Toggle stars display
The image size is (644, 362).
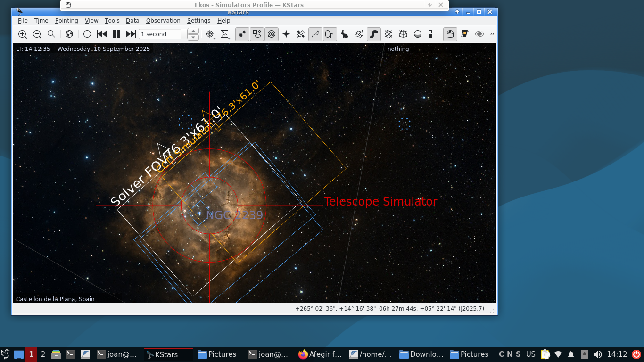pyautogui.click(x=242, y=34)
